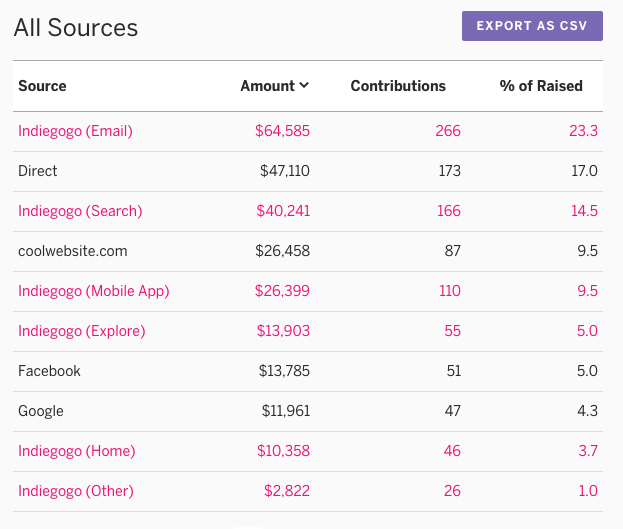The width and height of the screenshot is (623, 529).
Task: Click the $64,585 amount link
Action: click(x=282, y=131)
